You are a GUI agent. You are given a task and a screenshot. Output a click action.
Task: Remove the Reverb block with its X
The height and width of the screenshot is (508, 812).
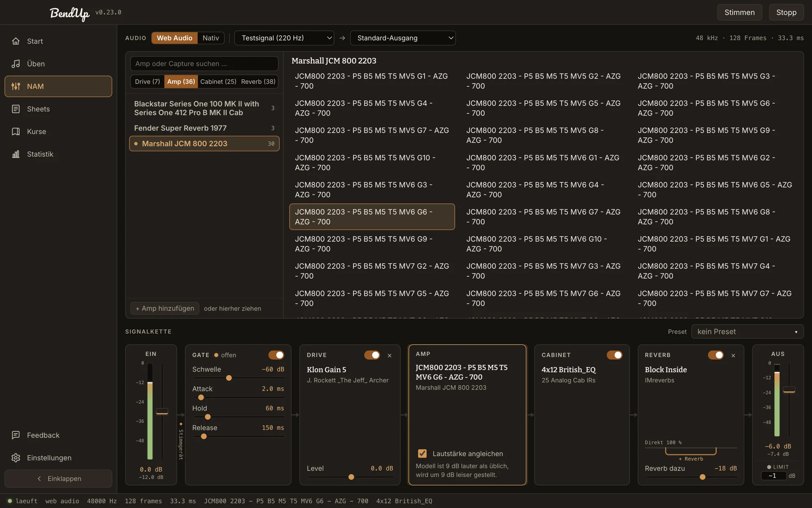[x=733, y=356]
